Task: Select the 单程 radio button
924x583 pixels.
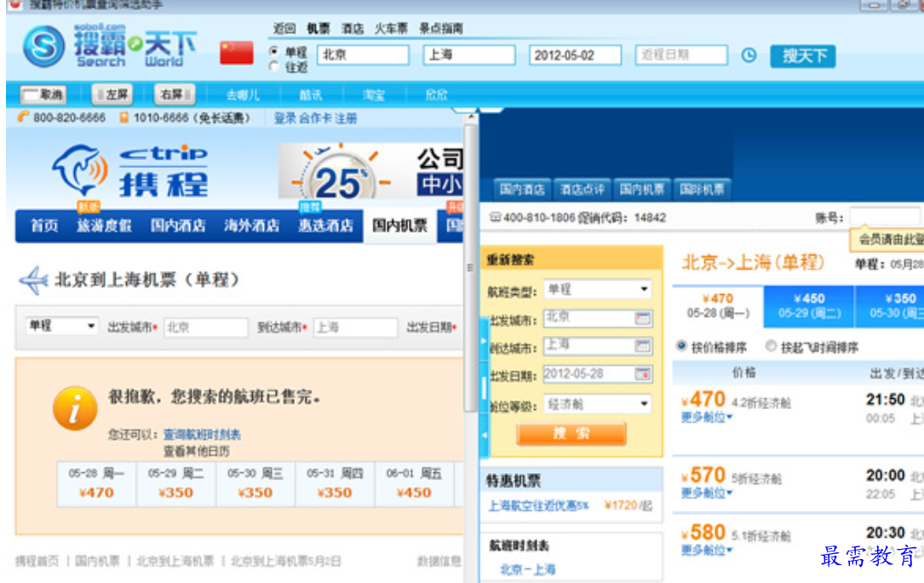Action: coord(273,51)
